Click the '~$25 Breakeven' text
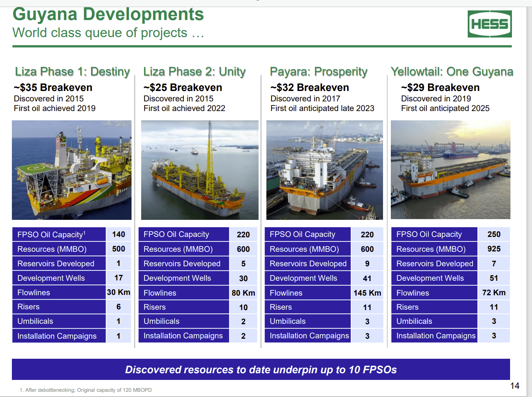Viewport: 532px width, 397px height. point(183,88)
